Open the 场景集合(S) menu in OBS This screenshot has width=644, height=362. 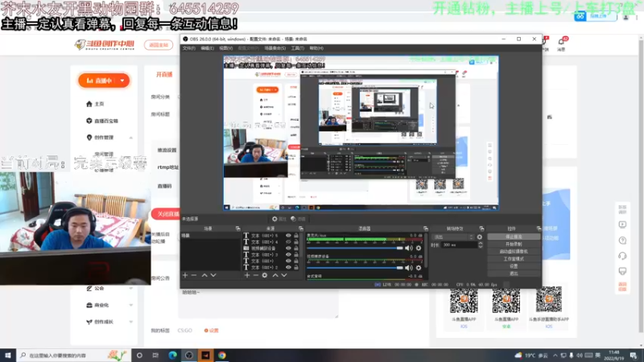[275, 48]
